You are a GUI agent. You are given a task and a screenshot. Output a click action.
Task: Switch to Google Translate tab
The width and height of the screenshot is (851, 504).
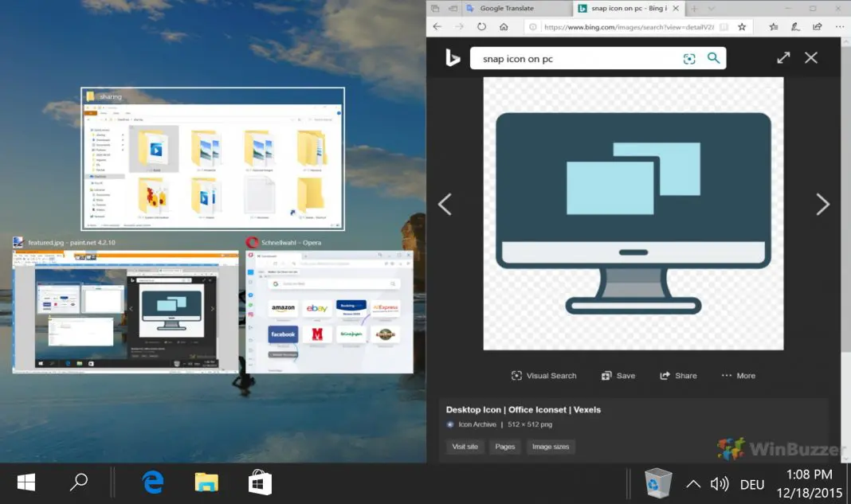(516, 8)
